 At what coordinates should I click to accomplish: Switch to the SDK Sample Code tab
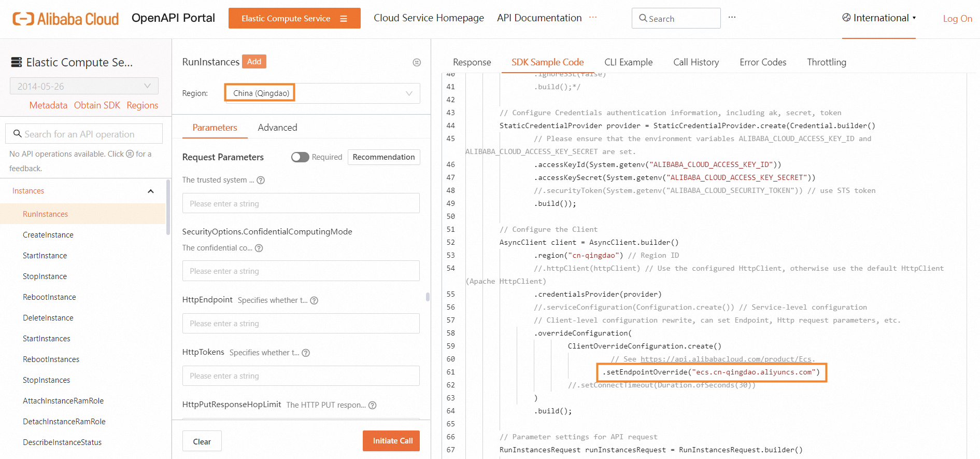547,62
